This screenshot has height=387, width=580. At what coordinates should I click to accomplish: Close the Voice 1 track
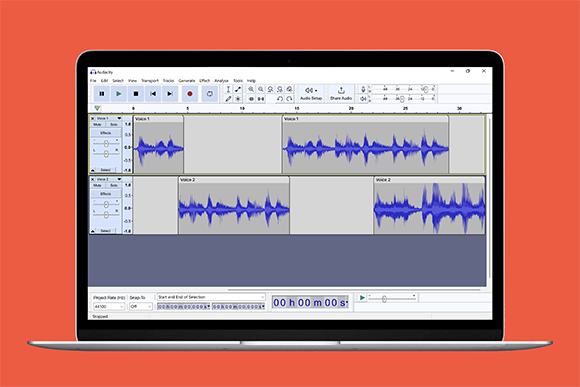click(x=92, y=118)
